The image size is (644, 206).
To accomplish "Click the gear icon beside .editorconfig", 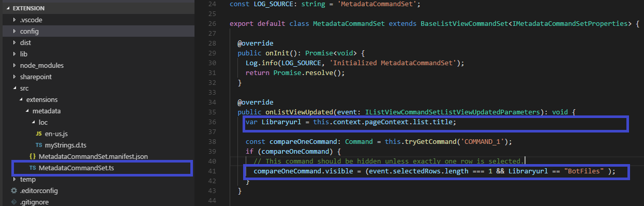I will [x=14, y=190].
